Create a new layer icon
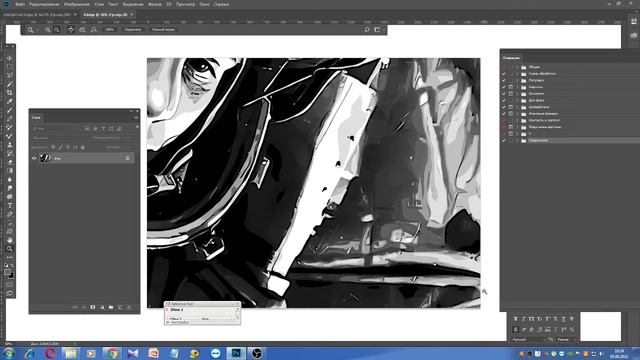The image size is (640, 360). pos(120,307)
